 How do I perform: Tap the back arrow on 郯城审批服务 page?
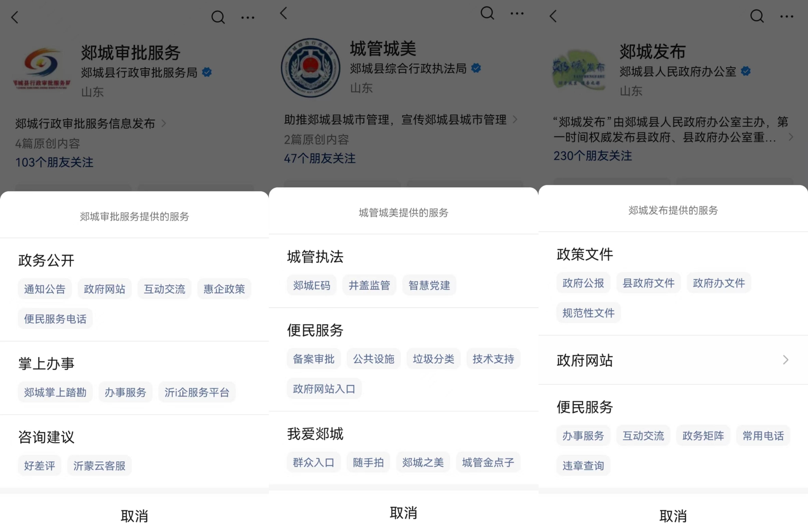point(15,17)
